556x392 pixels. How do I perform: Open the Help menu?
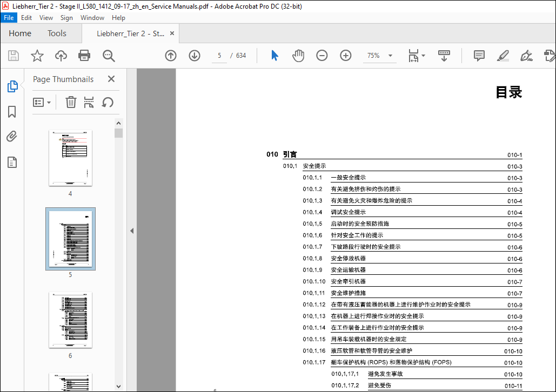coord(118,18)
